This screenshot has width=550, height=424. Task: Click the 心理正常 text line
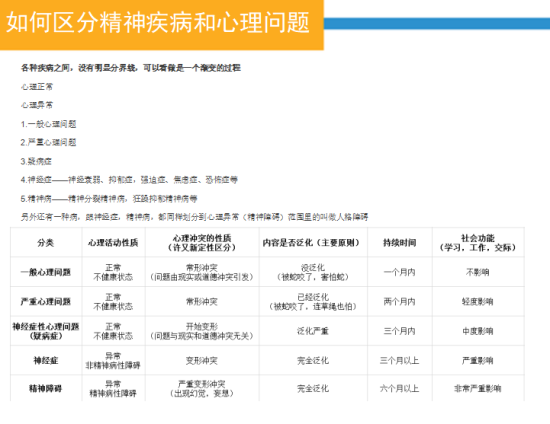(37, 87)
